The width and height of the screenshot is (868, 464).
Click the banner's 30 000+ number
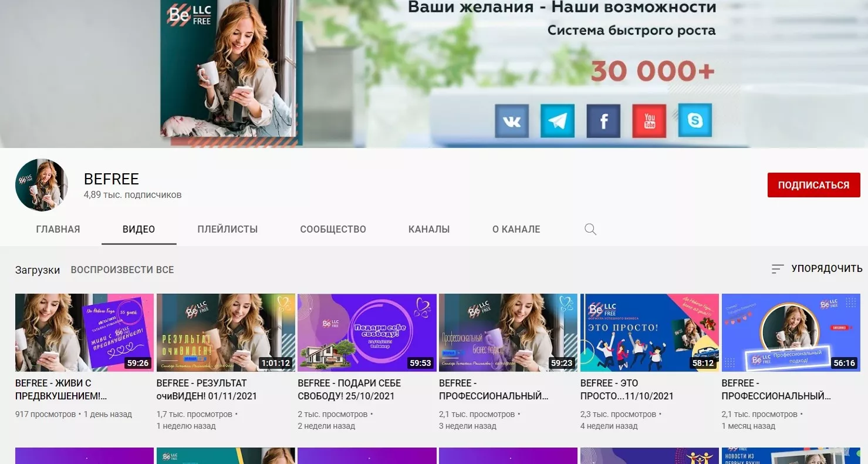653,72
